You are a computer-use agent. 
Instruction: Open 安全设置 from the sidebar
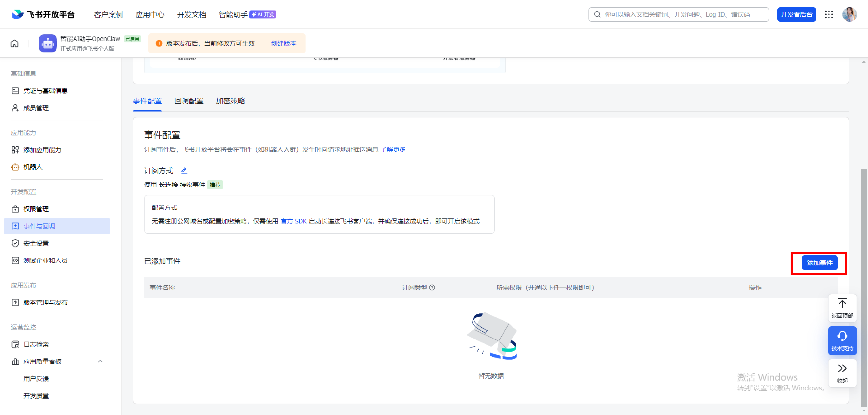click(36, 243)
